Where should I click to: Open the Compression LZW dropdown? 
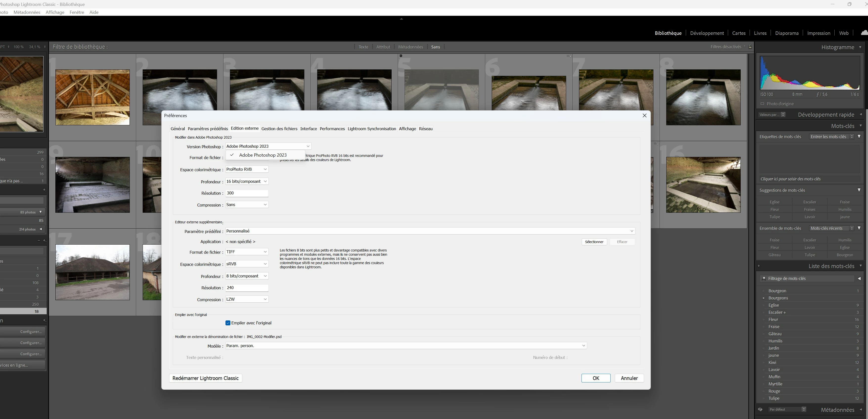pos(247,299)
